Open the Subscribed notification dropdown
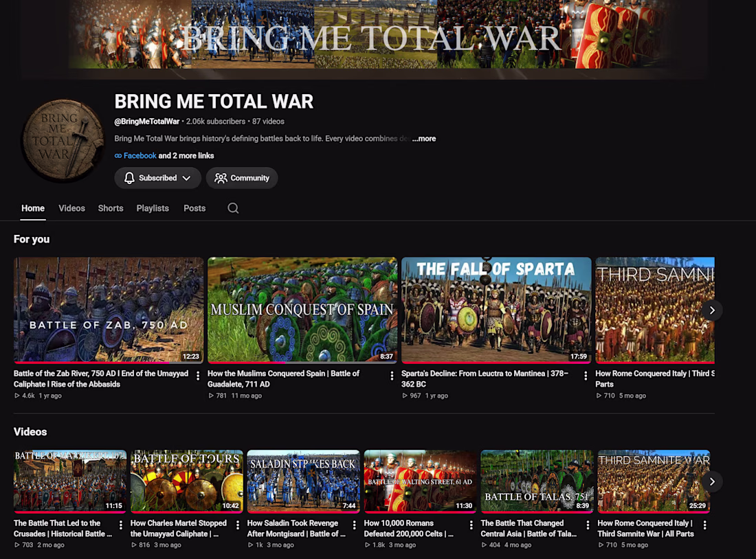Image resolution: width=756 pixels, height=559 pixels. pos(157,178)
